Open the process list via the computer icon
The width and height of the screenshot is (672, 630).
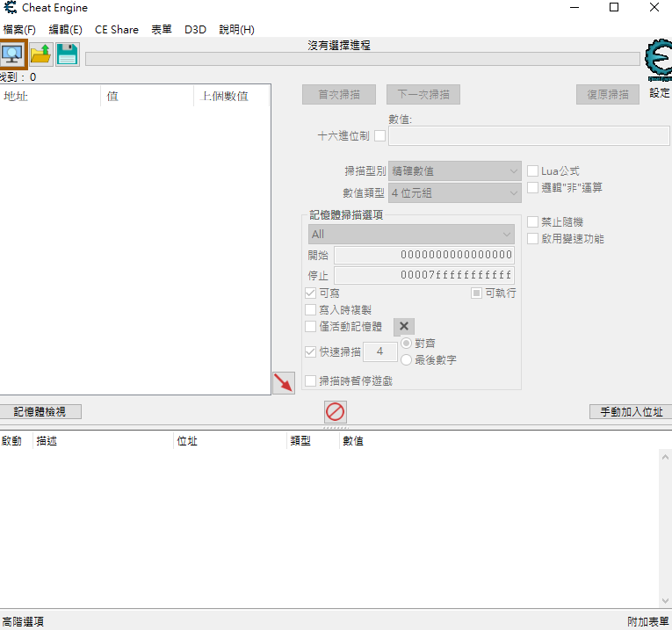(13, 54)
